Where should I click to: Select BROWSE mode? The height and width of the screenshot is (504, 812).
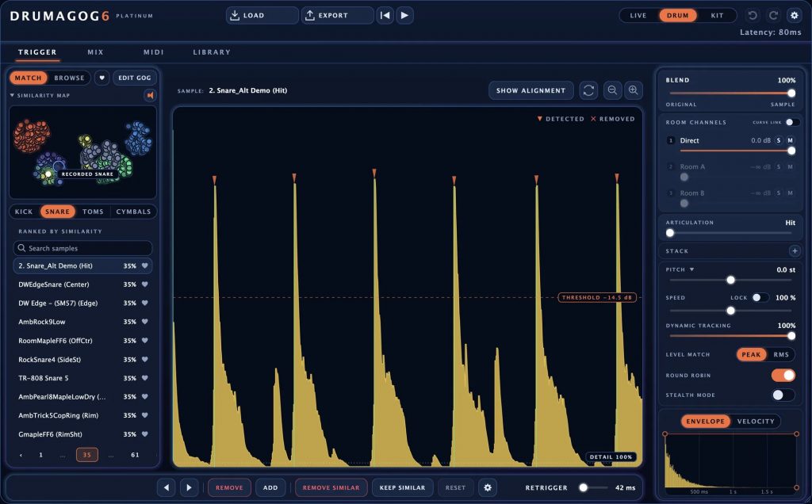(x=69, y=78)
